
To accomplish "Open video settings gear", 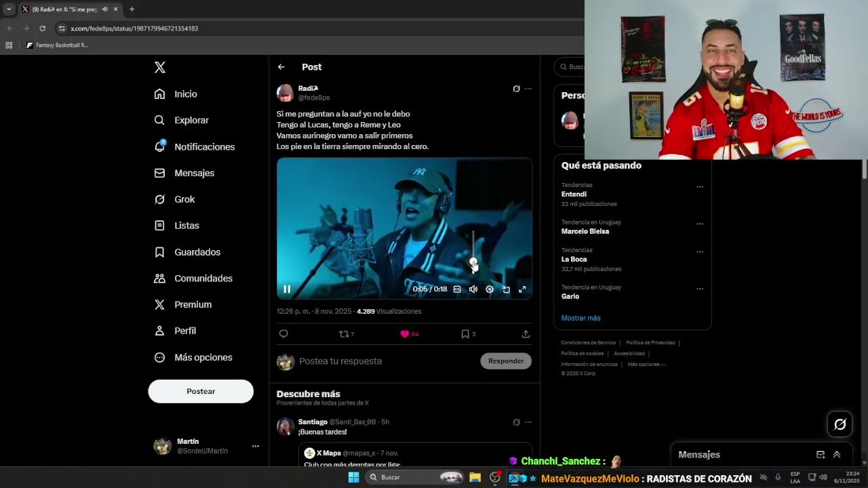I will pos(490,289).
